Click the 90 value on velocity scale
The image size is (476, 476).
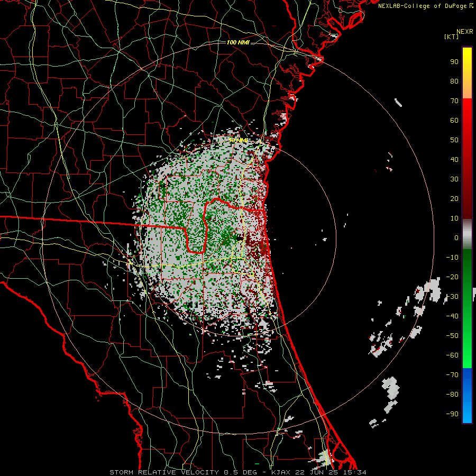coord(454,62)
